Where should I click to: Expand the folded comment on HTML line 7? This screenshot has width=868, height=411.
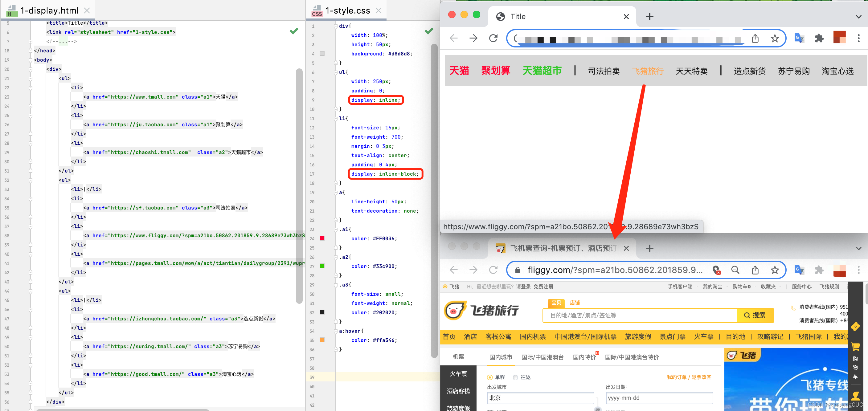[30, 41]
